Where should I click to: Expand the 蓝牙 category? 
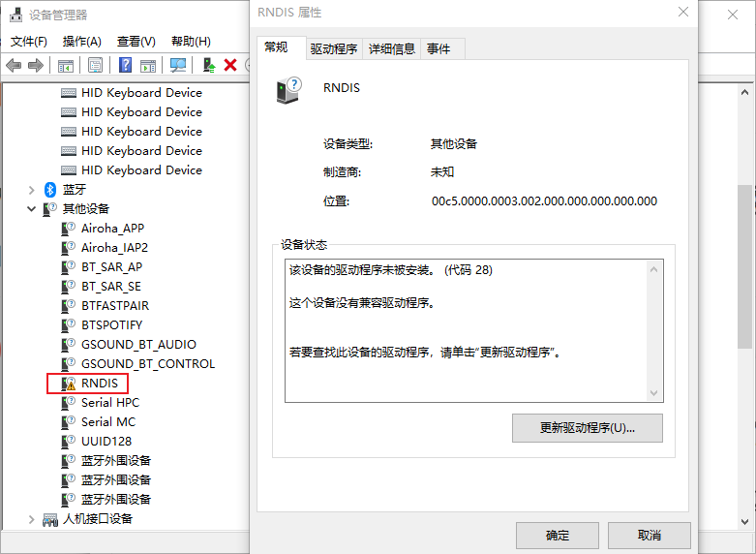(31, 190)
